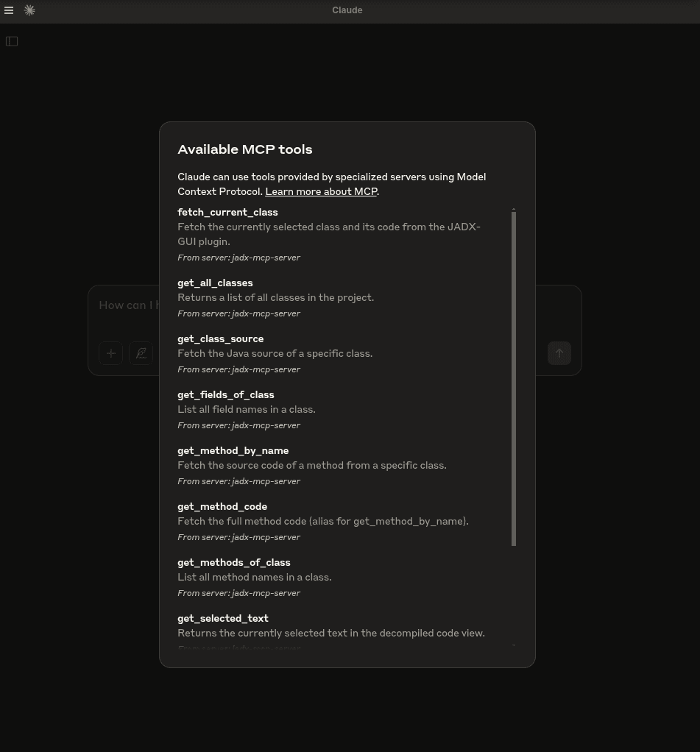The height and width of the screenshot is (752, 700).
Task: Click 'Fetch the full method code' description
Action: [x=323, y=521]
